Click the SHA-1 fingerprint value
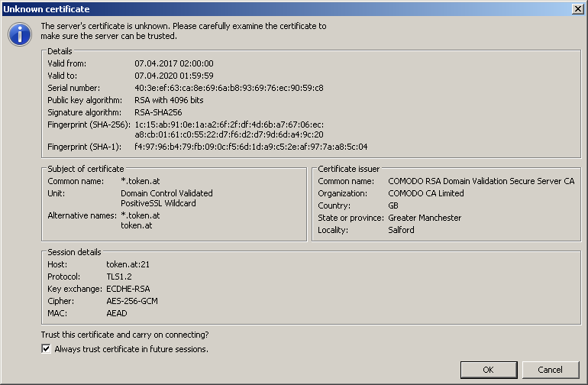The width and height of the screenshot is (588, 385). click(250, 147)
